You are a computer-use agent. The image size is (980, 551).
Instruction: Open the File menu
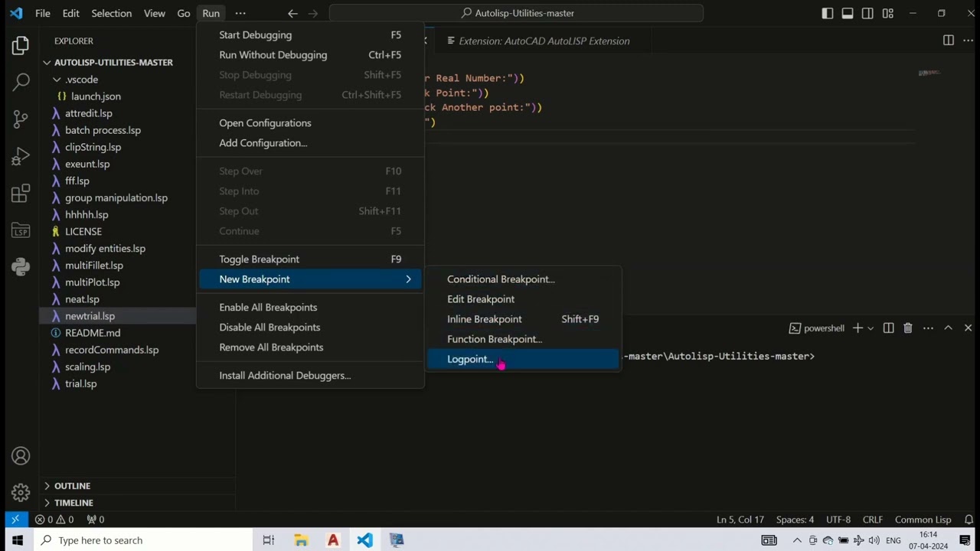tap(43, 13)
